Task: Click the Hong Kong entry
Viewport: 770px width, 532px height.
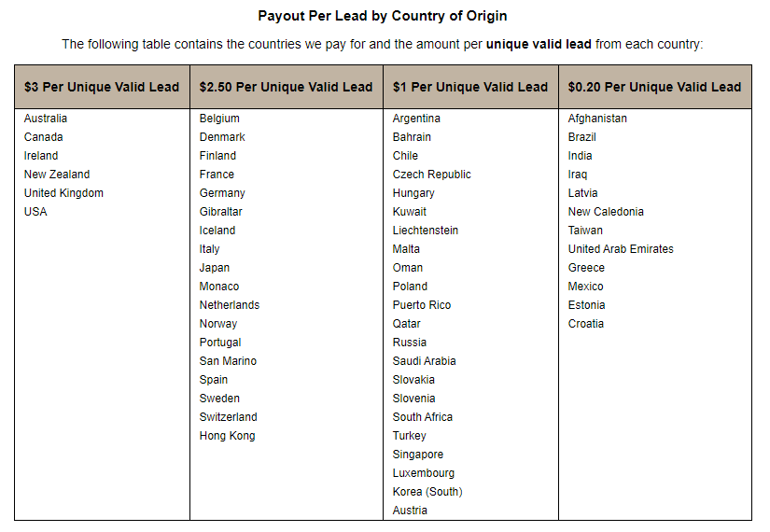Action: [x=227, y=436]
